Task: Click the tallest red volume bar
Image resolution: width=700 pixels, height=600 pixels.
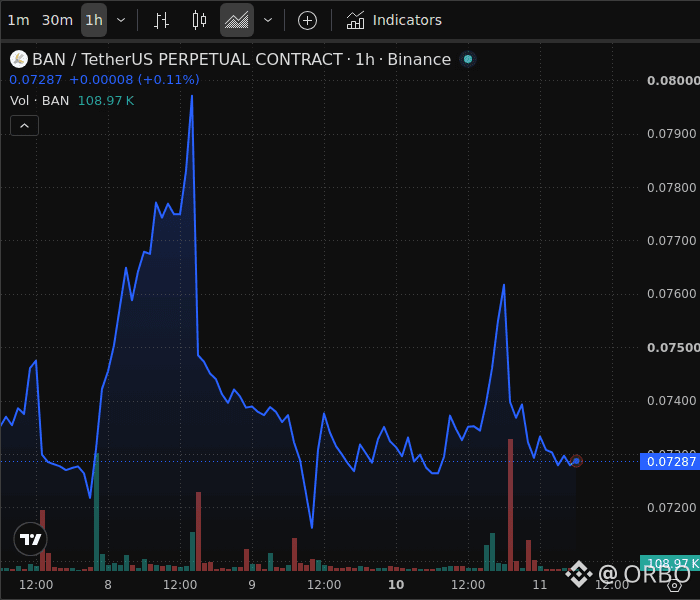Action: point(510,504)
